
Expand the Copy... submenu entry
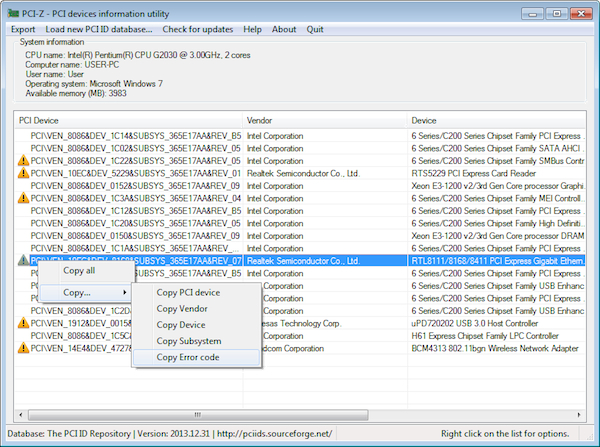coord(85,292)
